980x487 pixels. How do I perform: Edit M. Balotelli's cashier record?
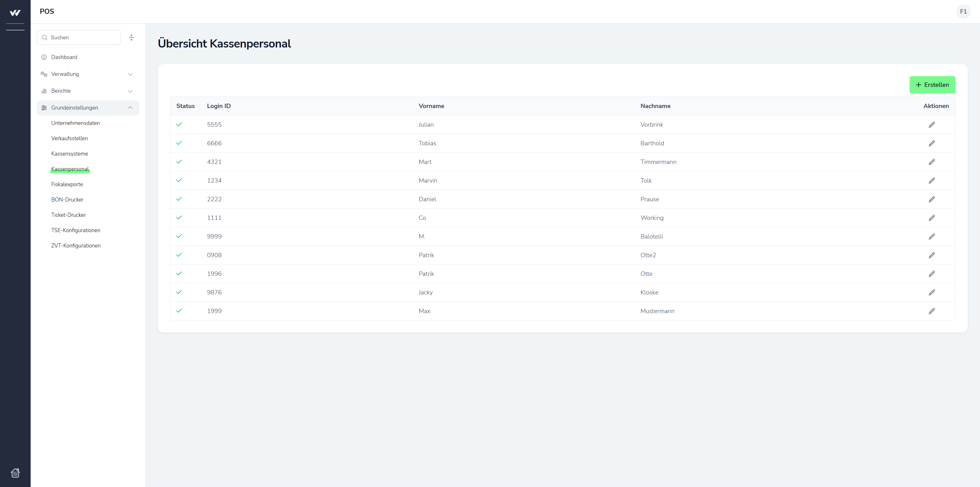point(932,236)
